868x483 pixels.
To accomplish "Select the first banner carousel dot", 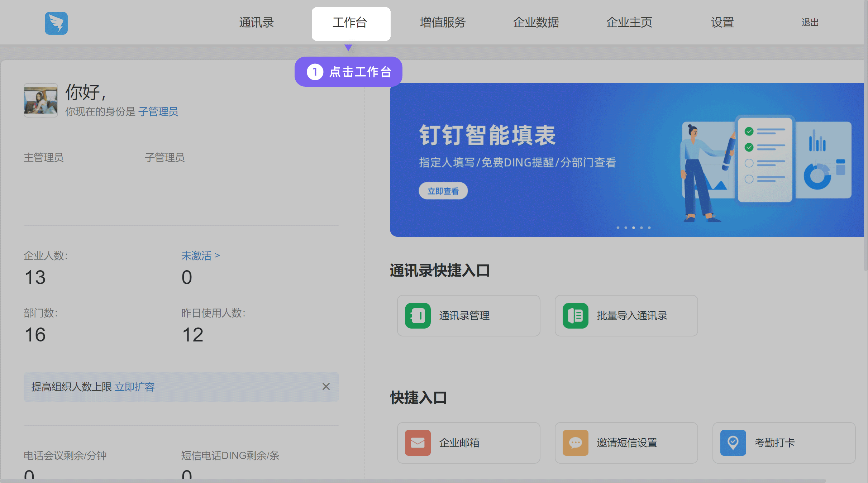I will [618, 228].
